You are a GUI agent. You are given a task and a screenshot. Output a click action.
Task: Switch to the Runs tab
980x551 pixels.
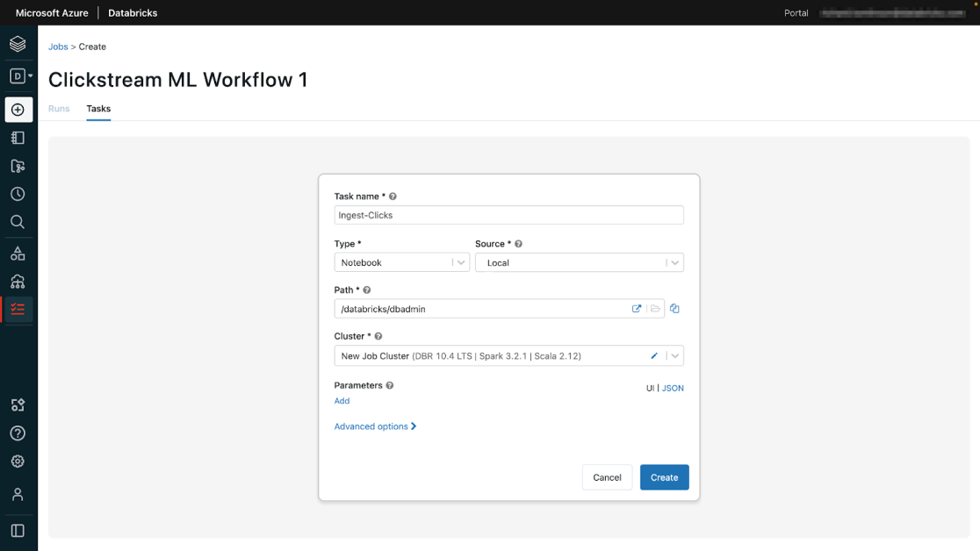coord(59,109)
